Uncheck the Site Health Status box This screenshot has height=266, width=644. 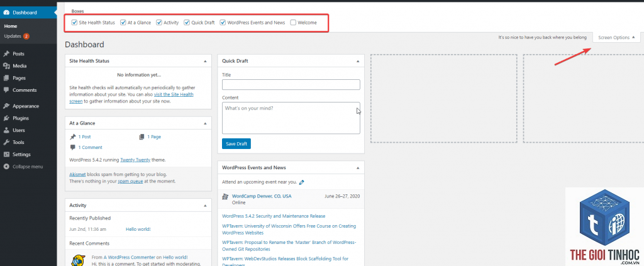point(74,23)
